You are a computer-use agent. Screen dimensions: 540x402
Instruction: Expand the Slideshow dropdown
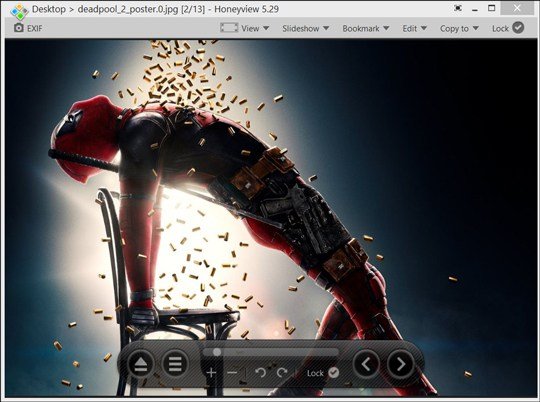point(305,28)
